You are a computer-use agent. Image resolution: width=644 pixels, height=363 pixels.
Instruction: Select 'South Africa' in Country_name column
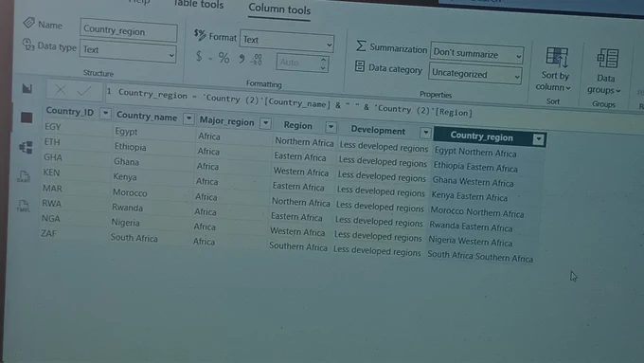134,238
